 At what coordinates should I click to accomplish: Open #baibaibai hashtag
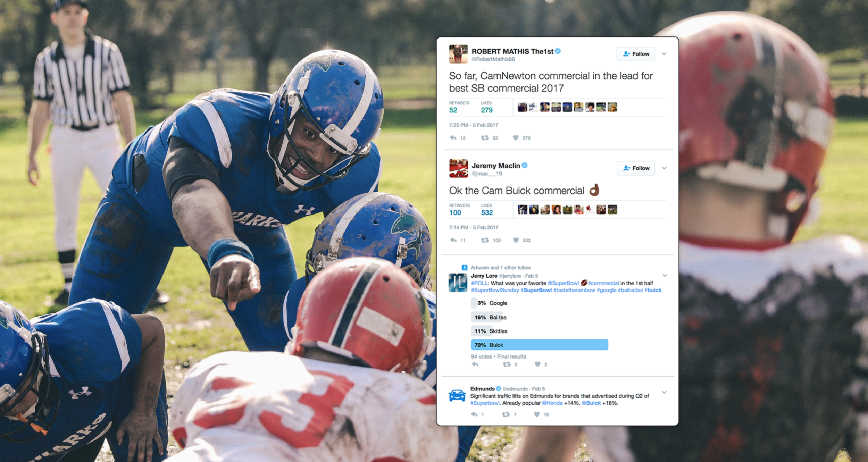(630, 290)
